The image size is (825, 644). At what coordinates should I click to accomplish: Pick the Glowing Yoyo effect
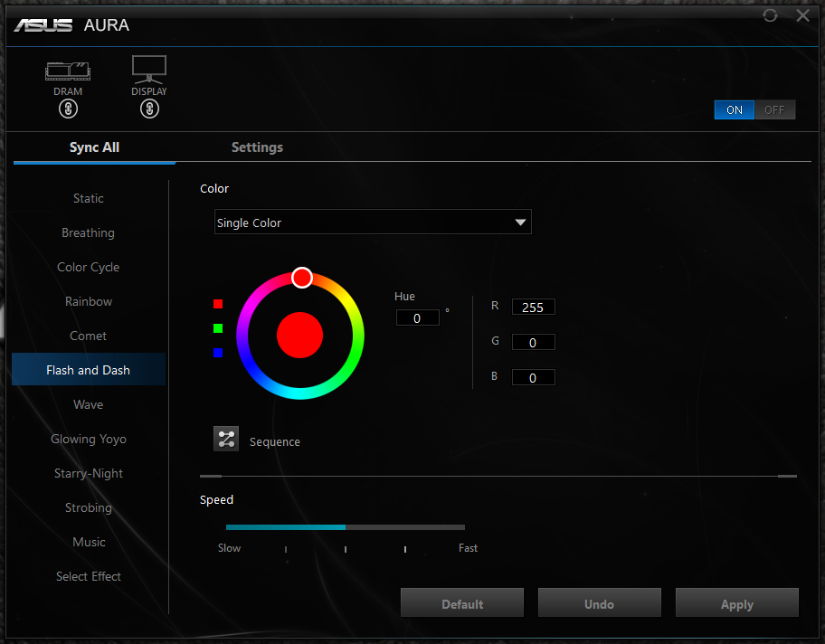[89, 439]
